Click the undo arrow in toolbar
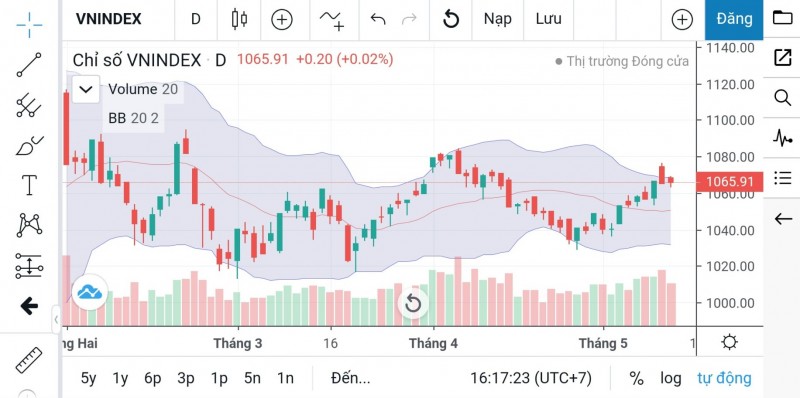 (x=378, y=19)
